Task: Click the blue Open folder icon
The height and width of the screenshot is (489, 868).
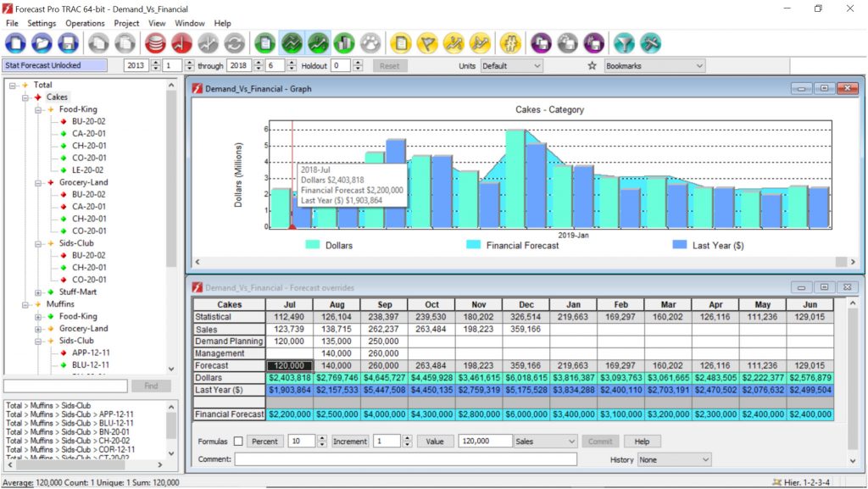Action: point(42,43)
